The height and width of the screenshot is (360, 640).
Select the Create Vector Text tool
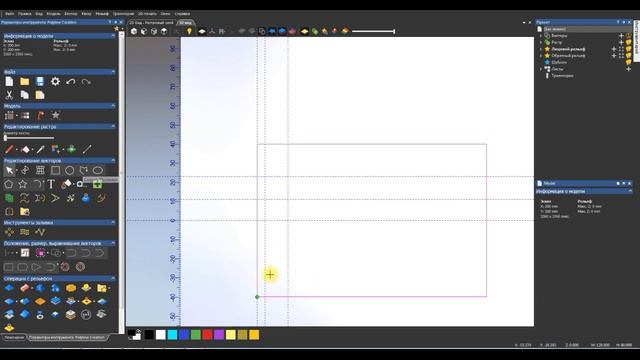[51, 184]
